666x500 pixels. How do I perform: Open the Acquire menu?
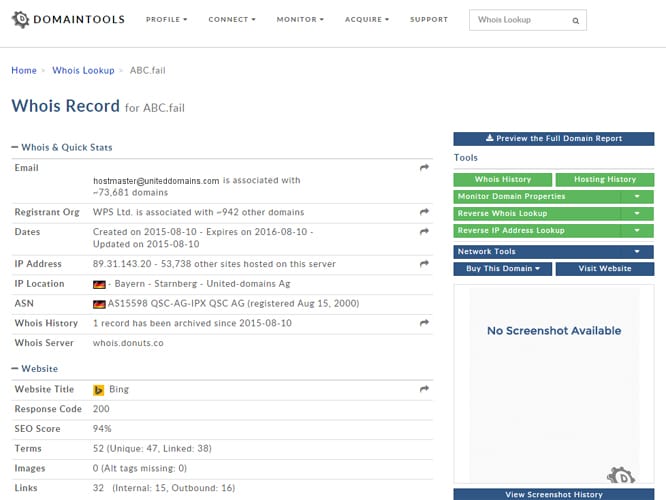(366, 20)
